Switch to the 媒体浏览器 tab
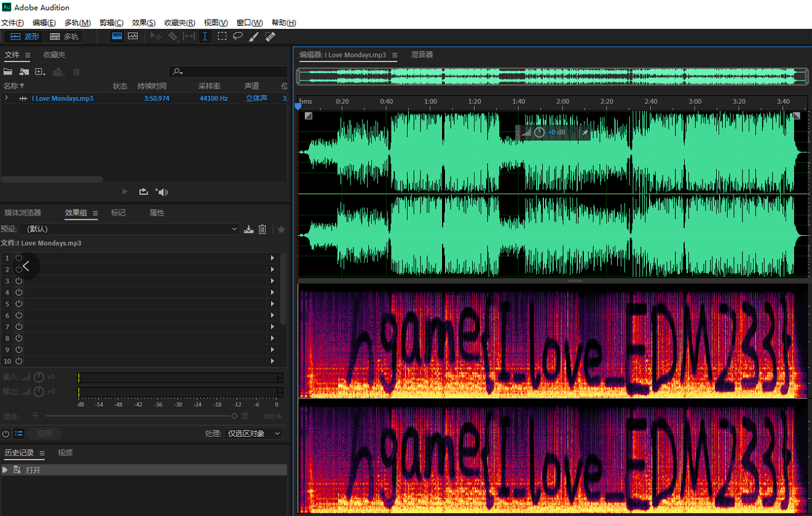The height and width of the screenshot is (516, 812). 23,213
